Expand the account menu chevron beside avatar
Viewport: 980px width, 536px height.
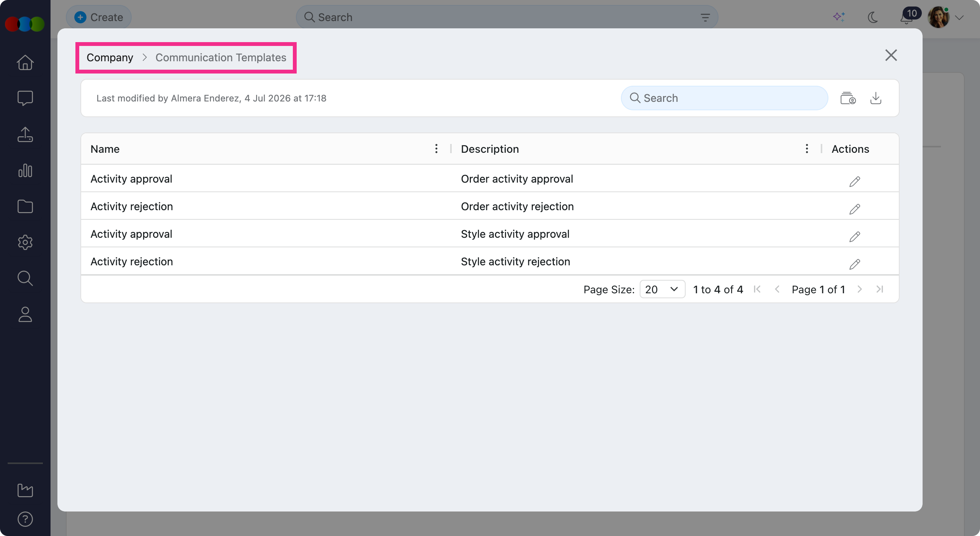959,18
